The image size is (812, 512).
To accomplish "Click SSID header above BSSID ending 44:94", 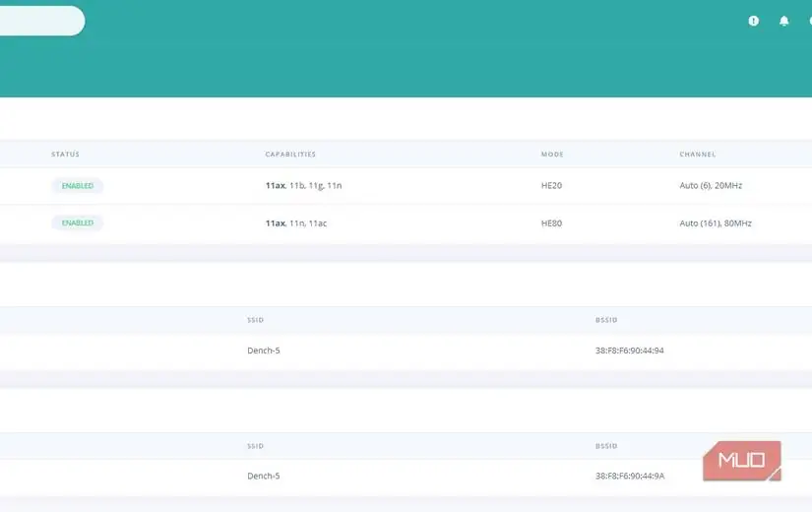I will click(x=255, y=320).
